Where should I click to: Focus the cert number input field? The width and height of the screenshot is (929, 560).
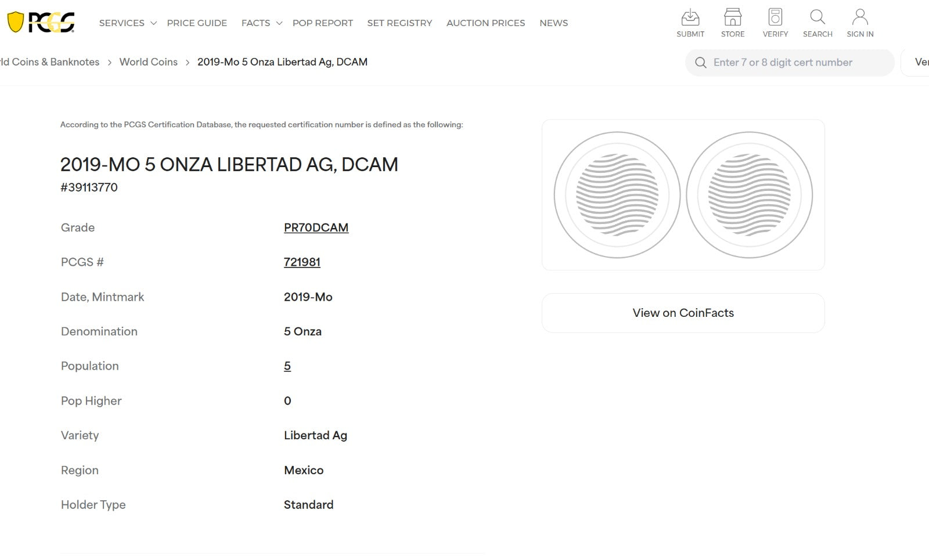tap(795, 63)
